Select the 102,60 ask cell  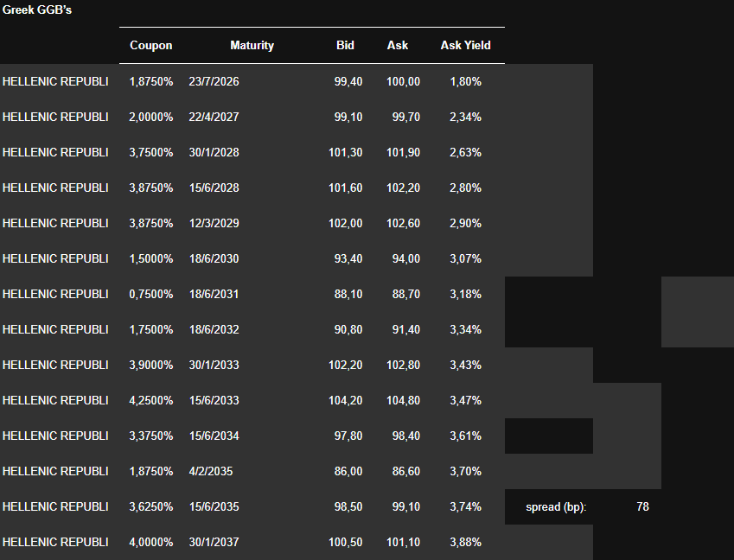point(403,223)
